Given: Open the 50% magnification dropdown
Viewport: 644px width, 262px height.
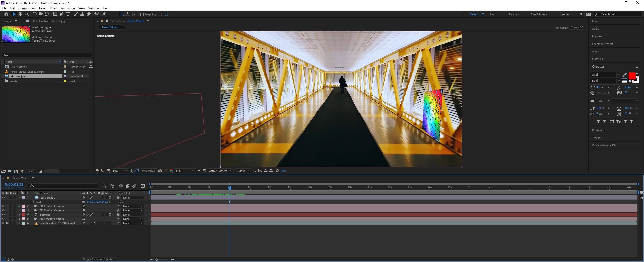Looking at the screenshot, I should pos(120,171).
